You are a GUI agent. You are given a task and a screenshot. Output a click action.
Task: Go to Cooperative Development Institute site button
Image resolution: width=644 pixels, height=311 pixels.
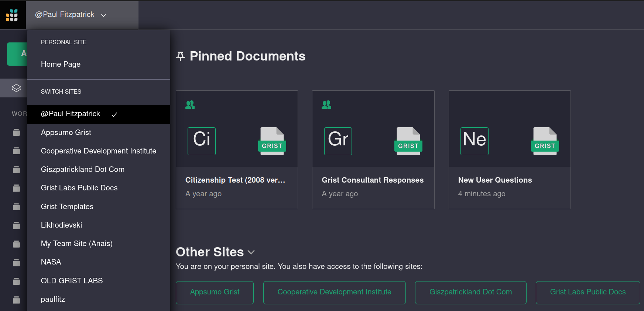335,293
